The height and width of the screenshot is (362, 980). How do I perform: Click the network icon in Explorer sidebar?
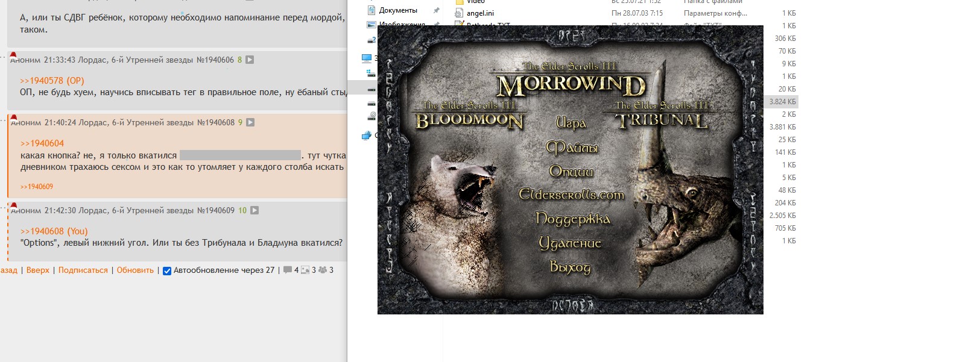pos(367,136)
